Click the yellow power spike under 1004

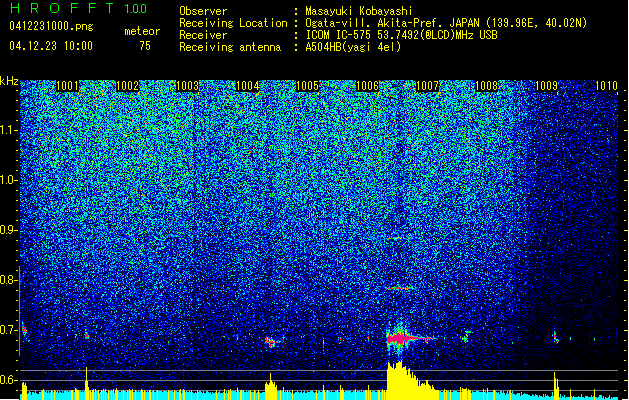point(271,386)
